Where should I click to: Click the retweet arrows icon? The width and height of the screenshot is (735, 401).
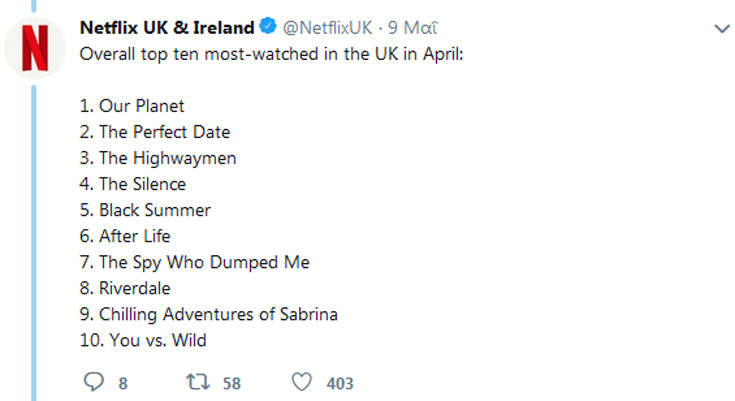(198, 382)
